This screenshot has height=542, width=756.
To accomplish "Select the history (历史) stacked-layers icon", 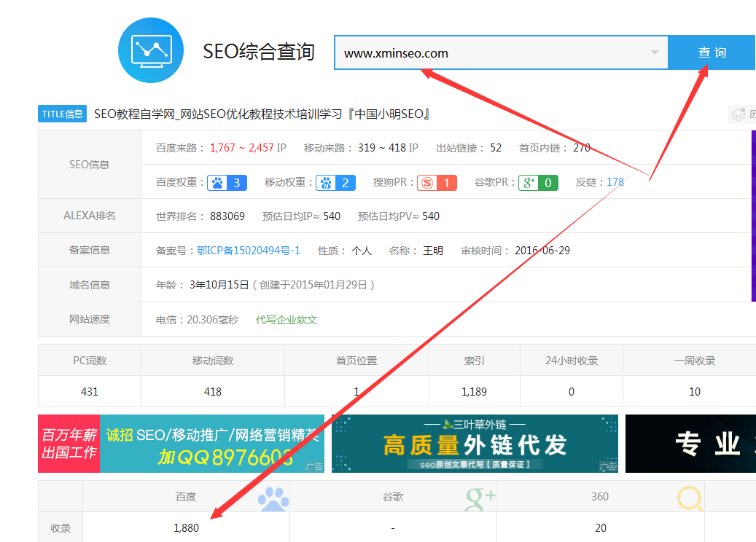I will click(737, 112).
